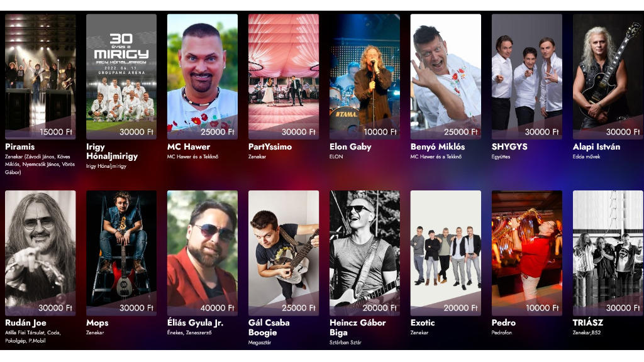The image size is (644, 362).
Task: Select the TRIÁSZ black-and-white band image
Action: click(608, 253)
